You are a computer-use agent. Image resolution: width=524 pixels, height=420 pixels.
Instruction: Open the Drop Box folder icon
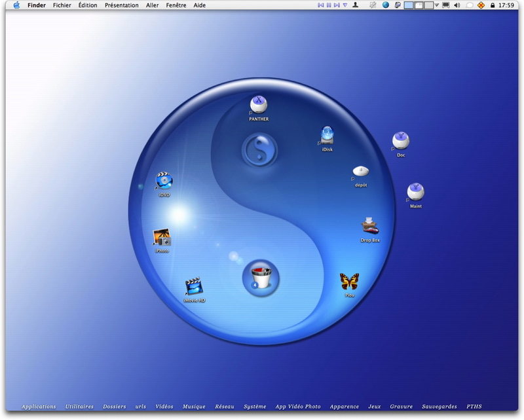coord(370,225)
